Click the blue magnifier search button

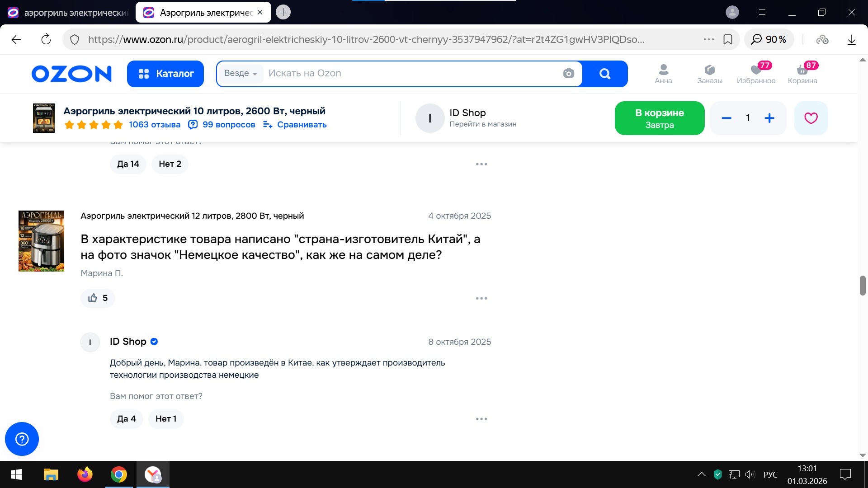coord(605,74)
